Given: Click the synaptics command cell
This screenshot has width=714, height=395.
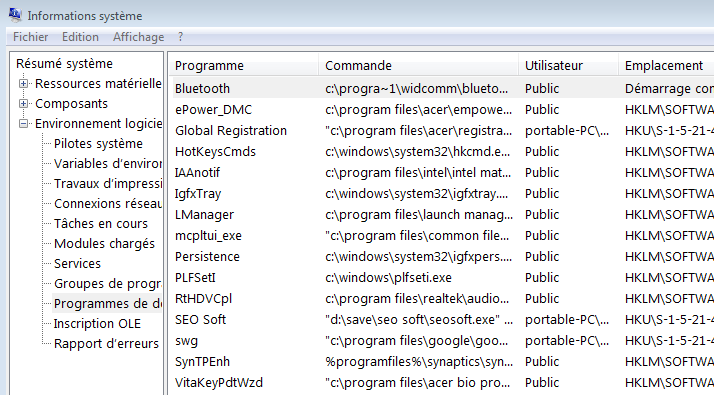Looking at the screenshot, I should 419,362.
